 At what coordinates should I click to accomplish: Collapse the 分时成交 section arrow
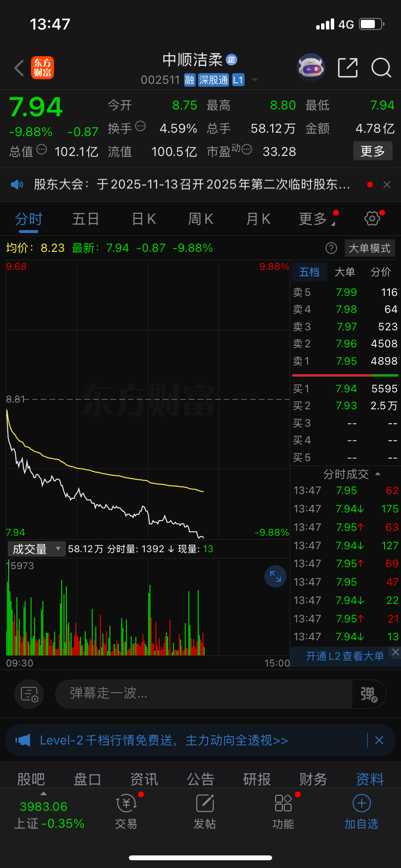pyautogui.click(x=378, y=474)
